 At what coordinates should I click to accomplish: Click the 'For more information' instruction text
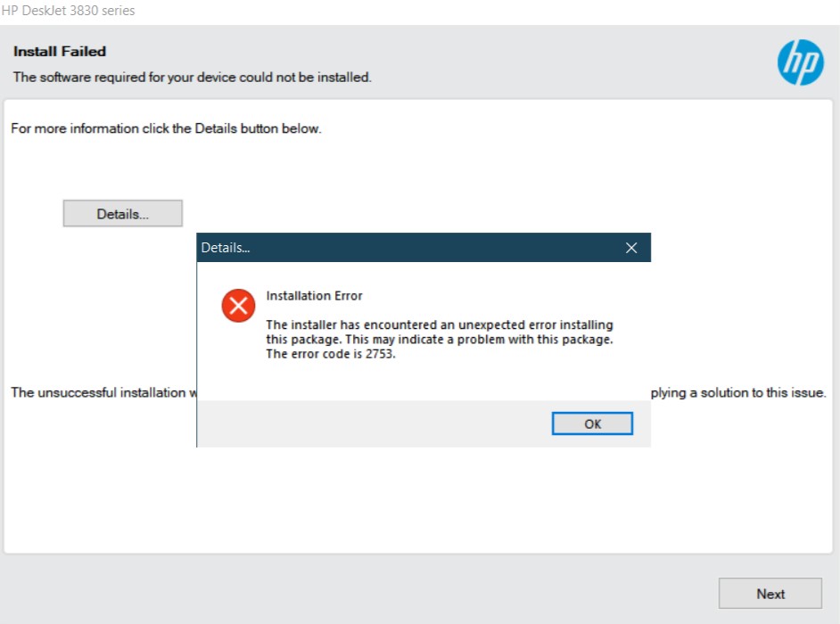166,128
